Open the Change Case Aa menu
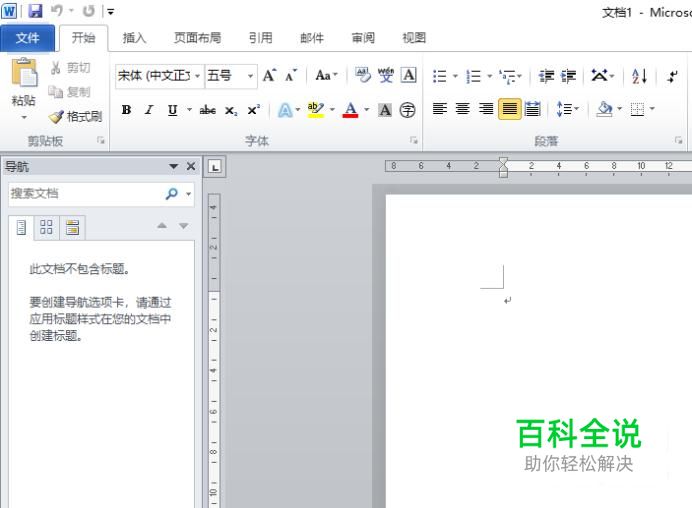 point(326,75)
